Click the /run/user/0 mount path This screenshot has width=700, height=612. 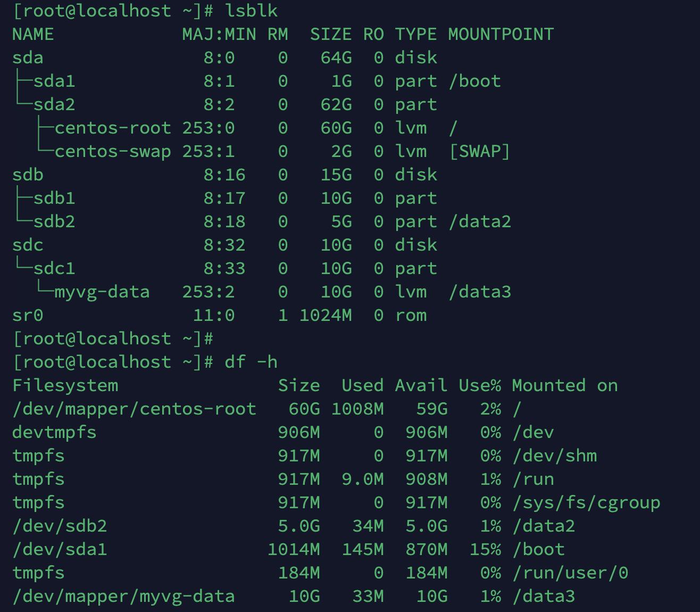(x=570, y=573)
